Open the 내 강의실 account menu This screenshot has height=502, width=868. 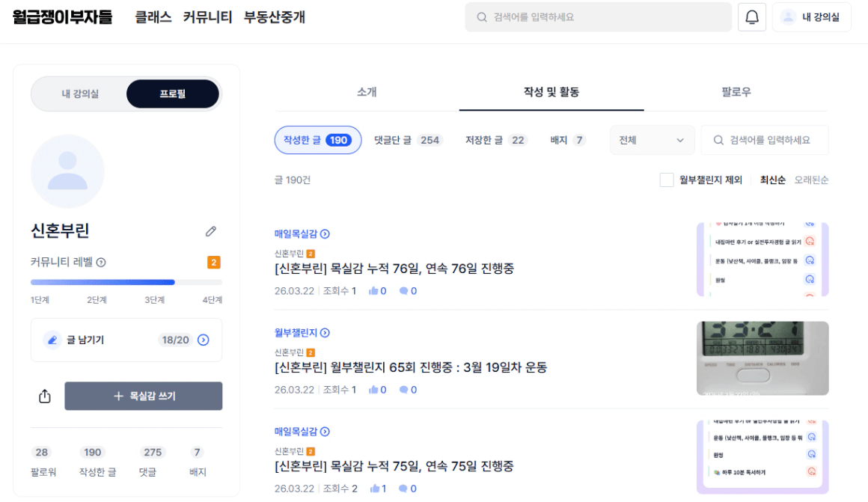[811, 17]
